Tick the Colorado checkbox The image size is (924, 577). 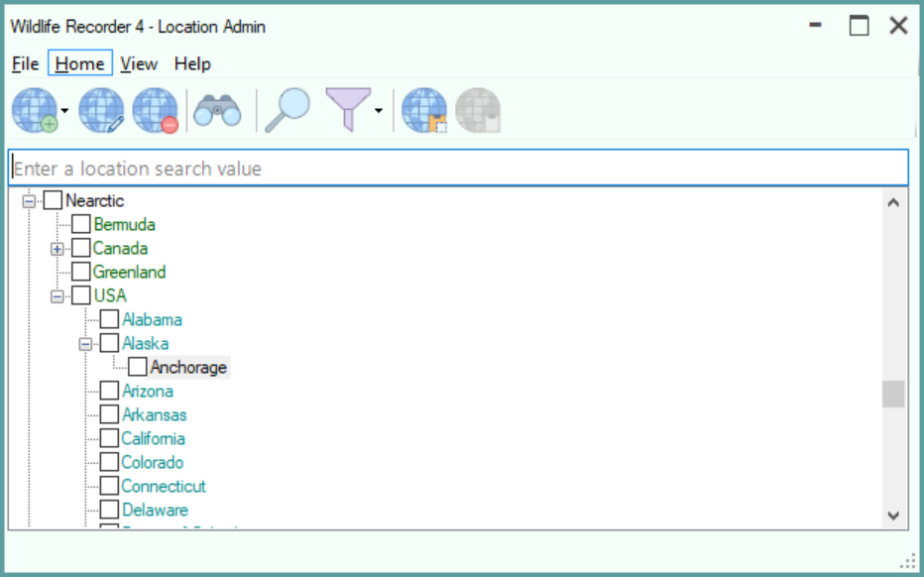coord(109,461)
